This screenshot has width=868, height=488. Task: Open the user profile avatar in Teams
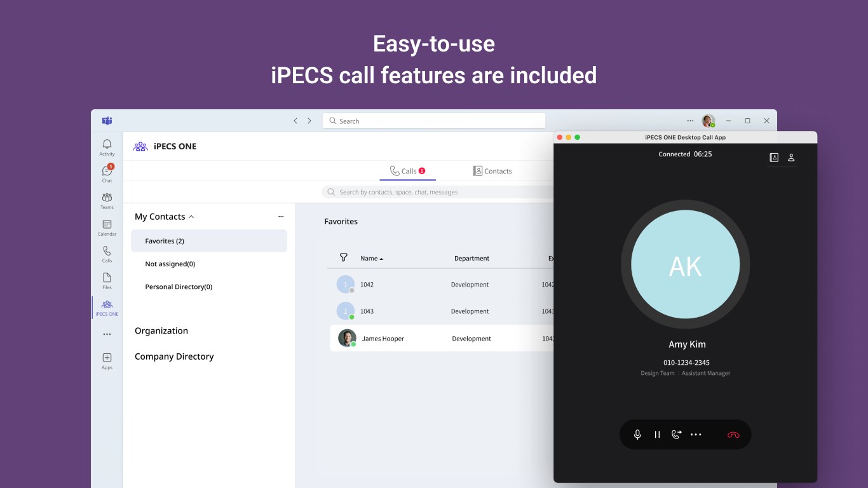(x=708, y=121)
